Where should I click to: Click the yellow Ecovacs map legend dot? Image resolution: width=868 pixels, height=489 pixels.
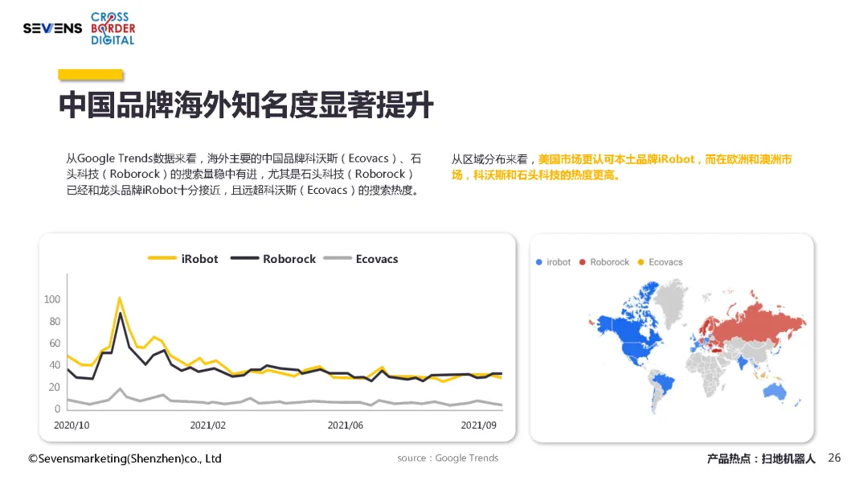[x=641, y=262]
